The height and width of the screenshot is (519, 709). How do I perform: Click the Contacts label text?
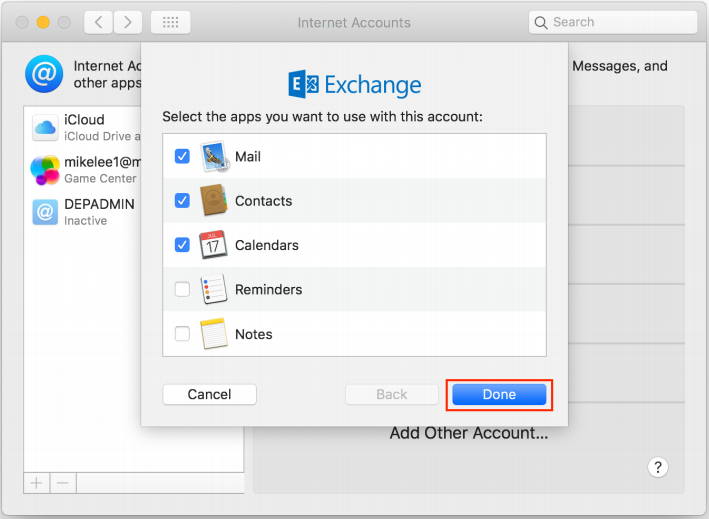click(264, 200)
